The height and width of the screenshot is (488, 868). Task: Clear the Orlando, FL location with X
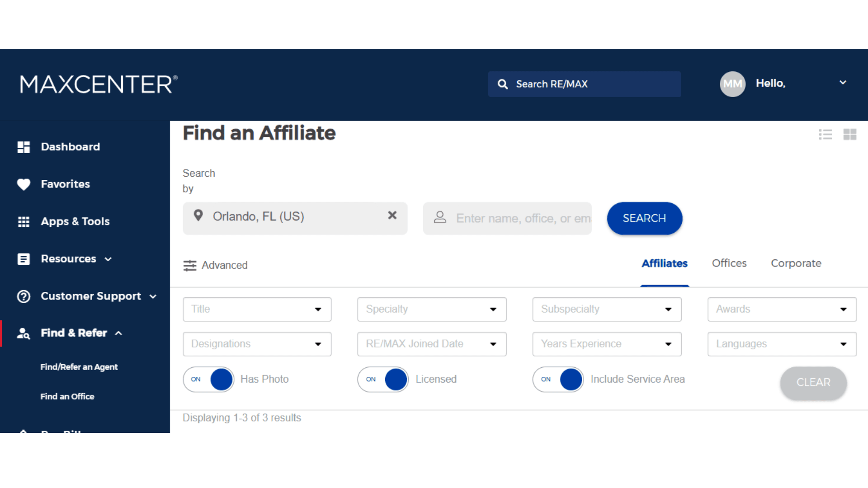point(392,216)
